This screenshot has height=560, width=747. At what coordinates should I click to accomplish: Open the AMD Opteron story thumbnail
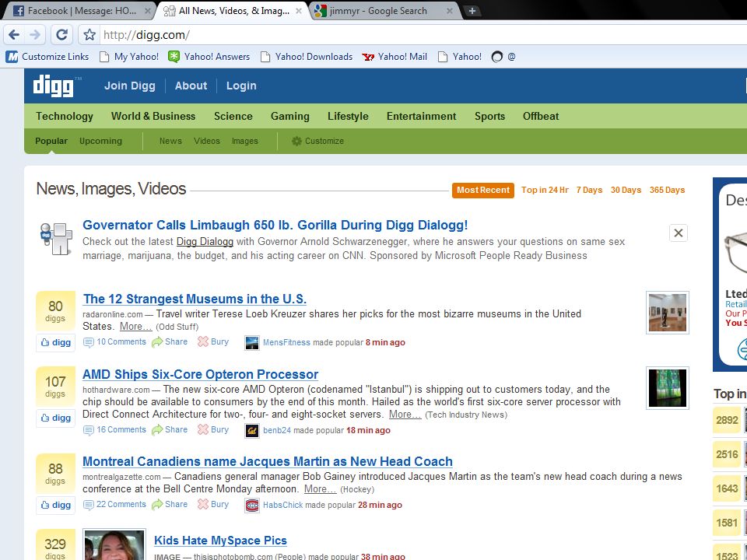pos(668,388)
